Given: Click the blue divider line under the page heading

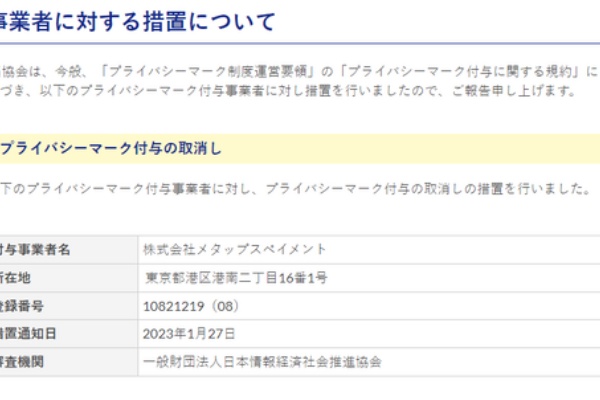Looking at the screenshot, I should (x=300, y=43).
